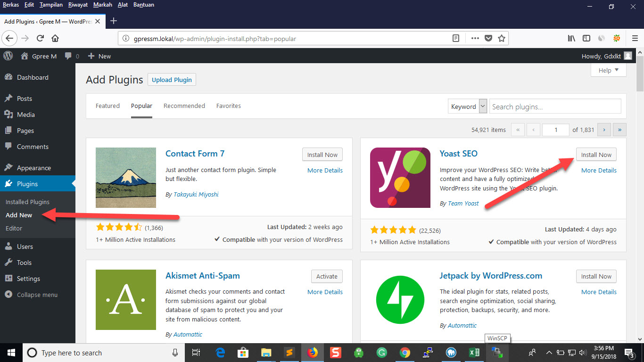The height and width of the screenshot is (362, 644).
Task: Click the Search plugins input field
Action: tap(555, 107)
